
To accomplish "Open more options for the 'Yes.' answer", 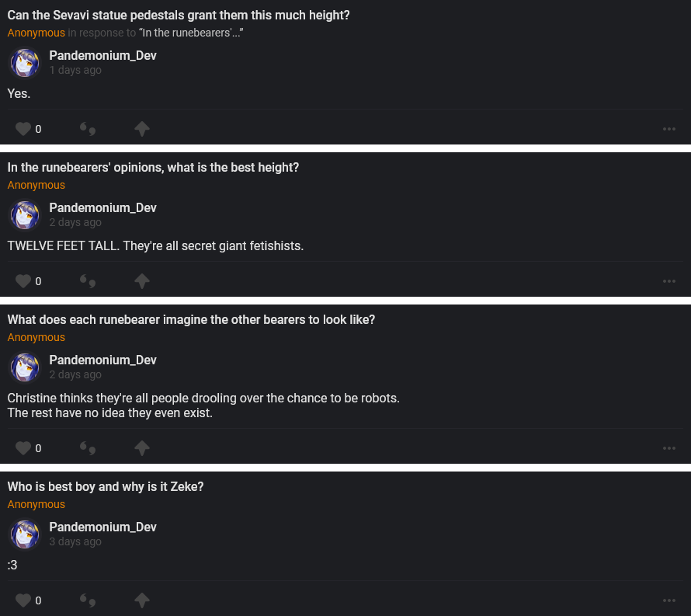I will [x=669, y=129].
